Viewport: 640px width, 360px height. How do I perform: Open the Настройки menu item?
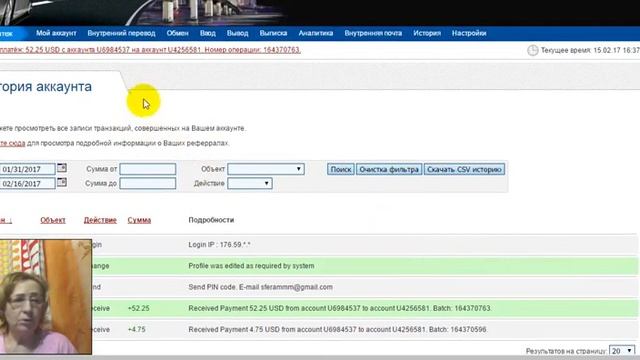click(x=469, y=33)
